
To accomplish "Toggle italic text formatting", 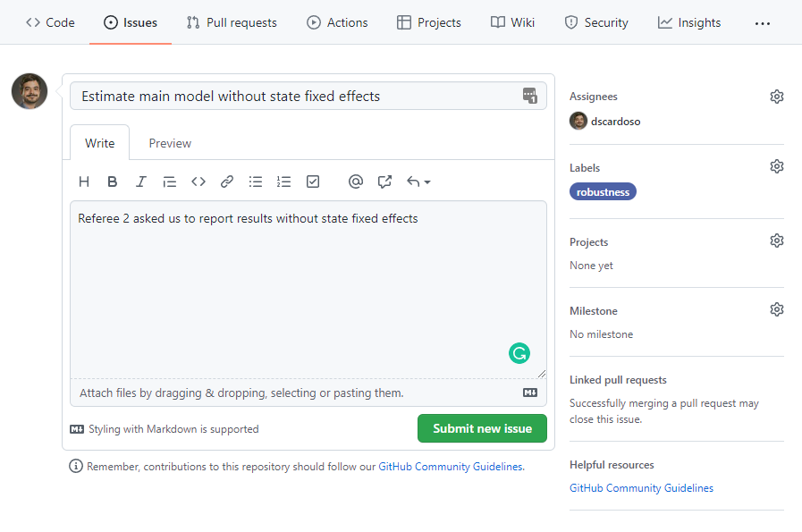I will click(140, 182).
